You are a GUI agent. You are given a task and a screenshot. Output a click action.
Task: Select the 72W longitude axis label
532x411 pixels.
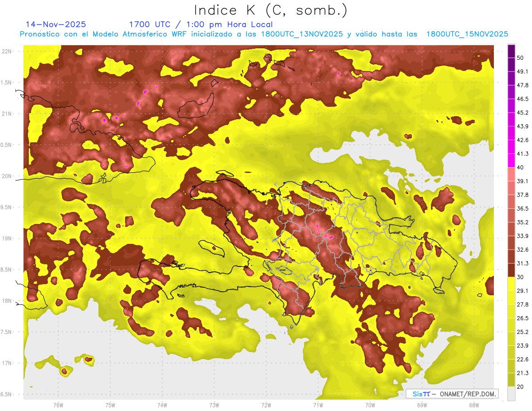pyautogui.click(x=266, y=405)
